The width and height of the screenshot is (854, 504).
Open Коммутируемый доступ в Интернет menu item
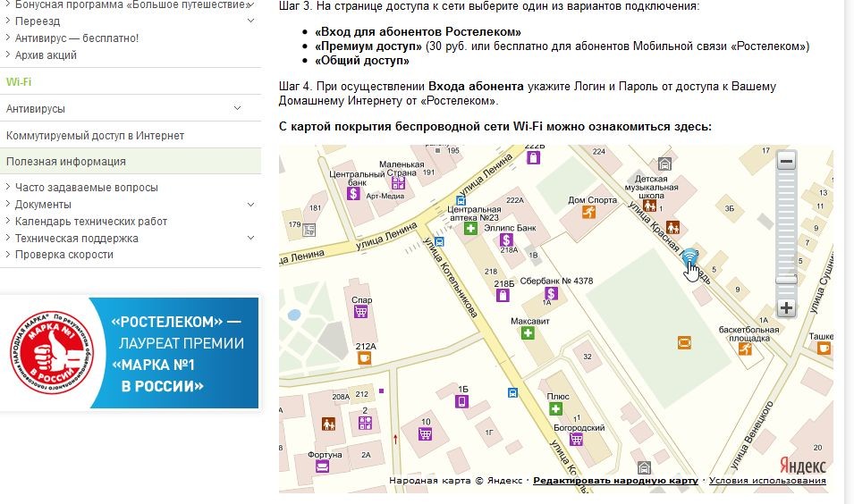tap(95, 136)
